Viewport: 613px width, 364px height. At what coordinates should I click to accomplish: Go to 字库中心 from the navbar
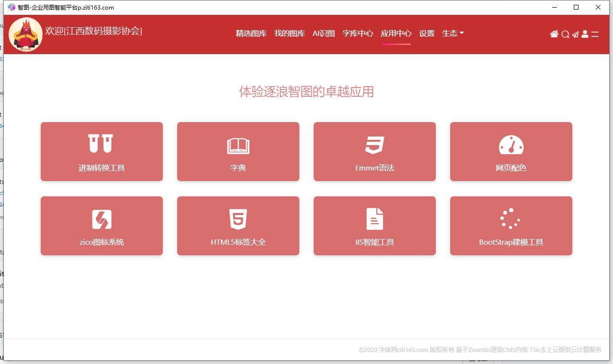(x=358, y=33)
